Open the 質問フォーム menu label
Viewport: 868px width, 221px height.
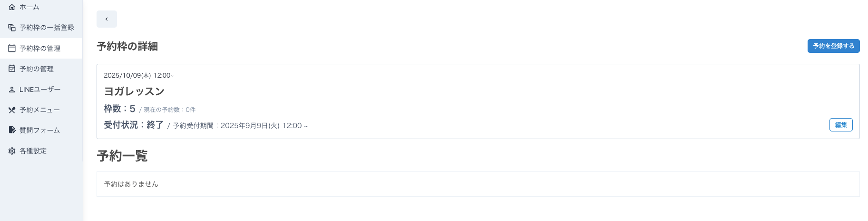[39, 131]
